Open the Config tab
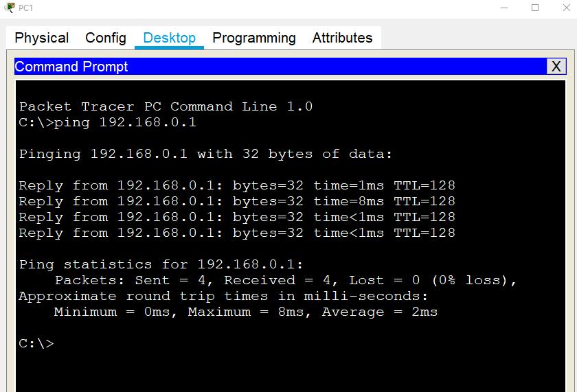 [x=106, y=38]
